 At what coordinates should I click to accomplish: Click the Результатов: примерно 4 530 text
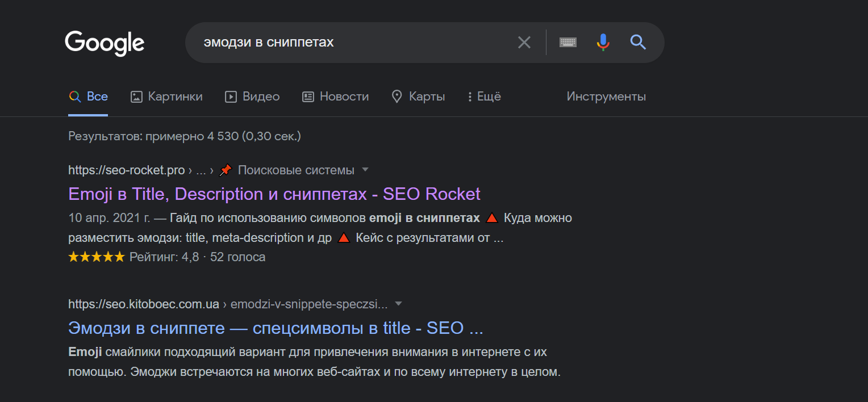pyautogui.click(x=185, y=136)
